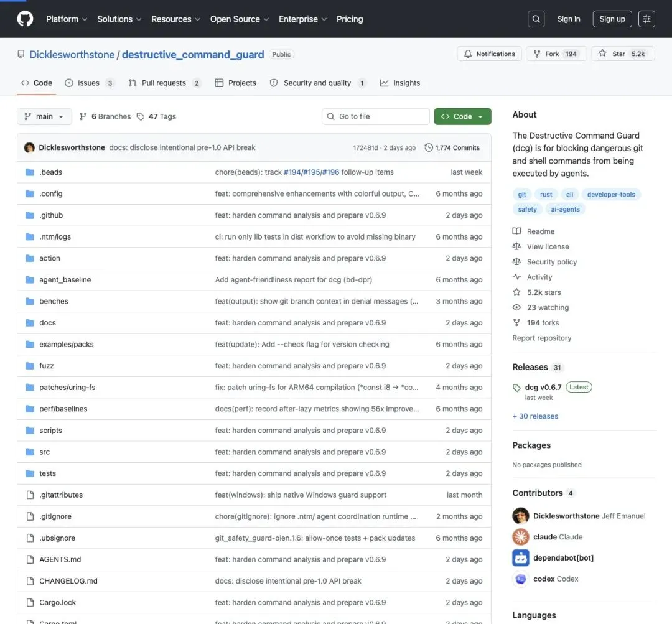Click the clock icon beside 1,774 Commits
Viewport: 672px width, 624px height.
[x=428, y=147]
